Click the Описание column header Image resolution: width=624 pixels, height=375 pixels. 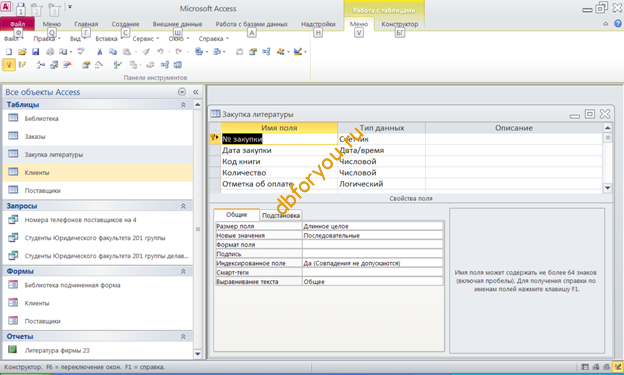514,128
